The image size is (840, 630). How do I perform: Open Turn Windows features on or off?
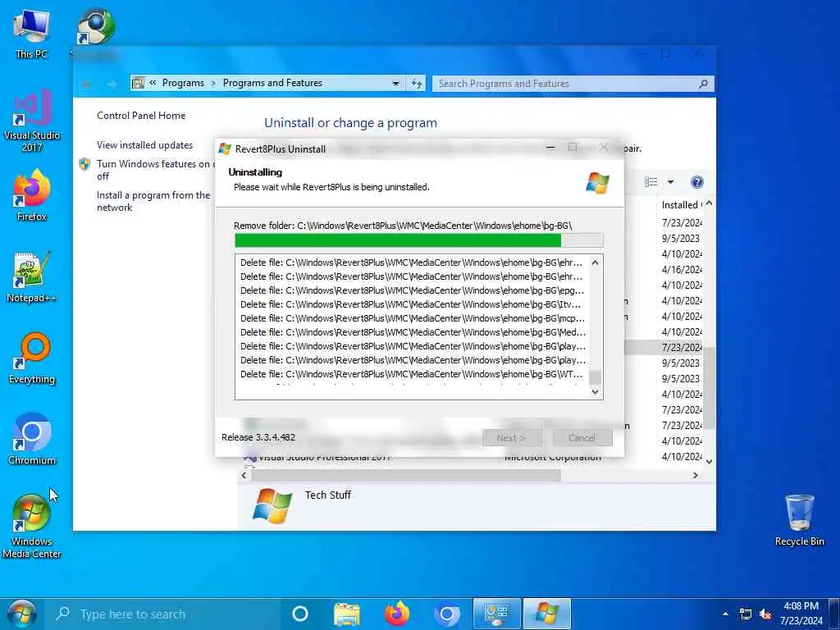click(x=153, y=170)
